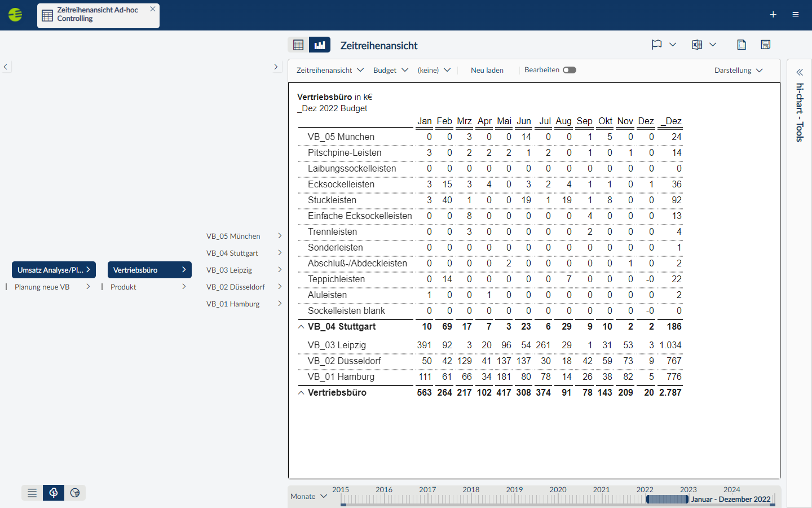Screen dimensions: 812x508
Task: Select the pie chart view icon
Action: (x=74, y=492)
